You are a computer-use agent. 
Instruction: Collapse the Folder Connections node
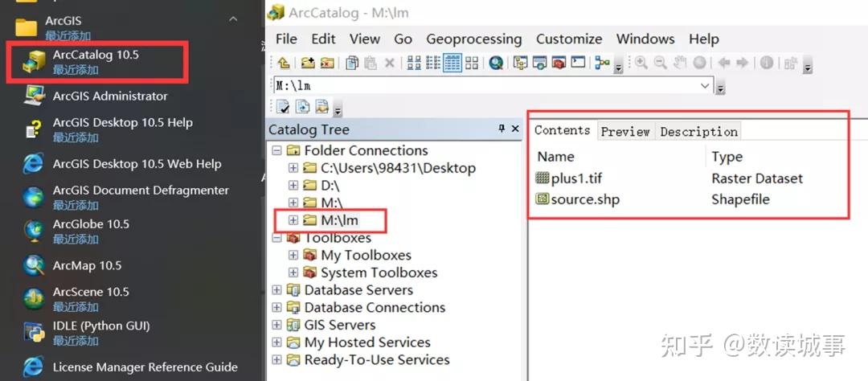point(277,150)
